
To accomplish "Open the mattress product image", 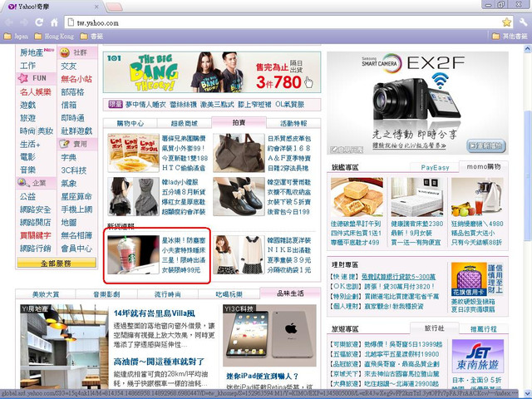I will click(x=417, y=197).
